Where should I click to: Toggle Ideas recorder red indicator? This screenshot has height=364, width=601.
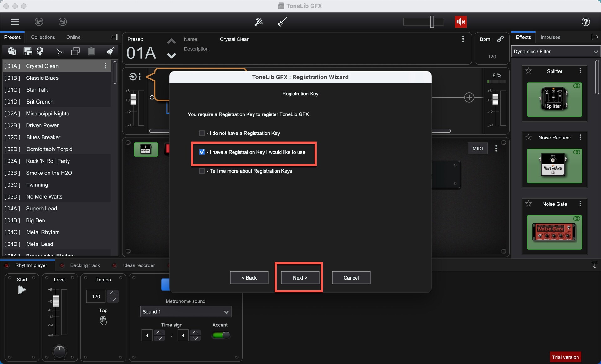(115, 265)
